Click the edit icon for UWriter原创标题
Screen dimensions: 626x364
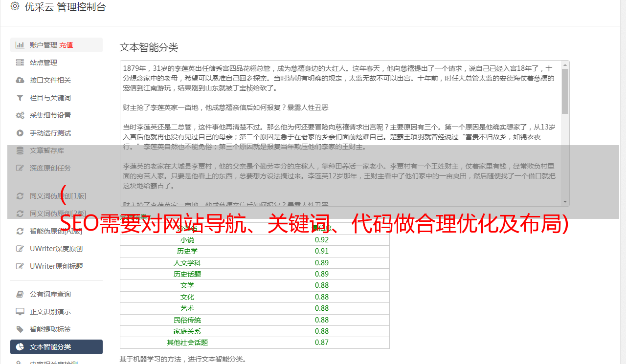pos(20,266)
